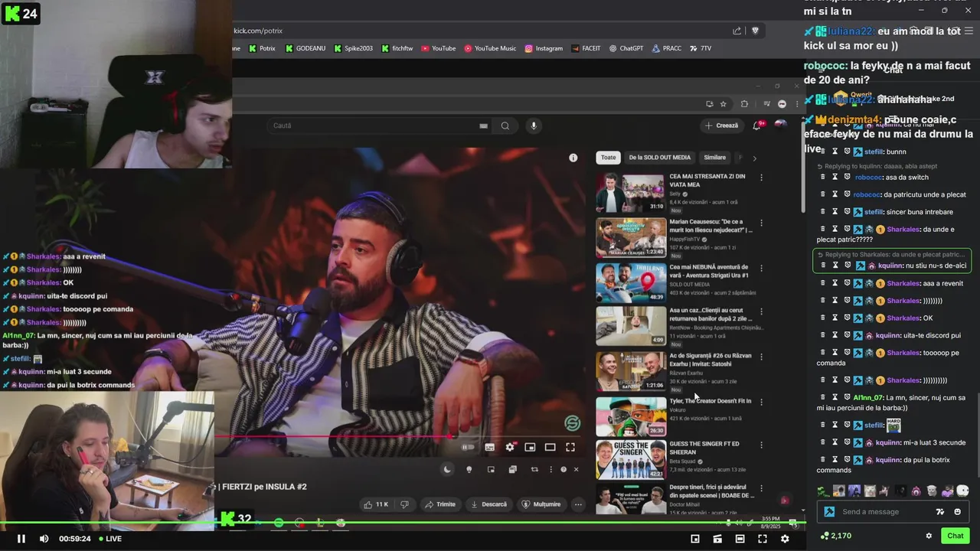Switch YouTube to theater mode
Screen dimensions: 980x551
550,447
